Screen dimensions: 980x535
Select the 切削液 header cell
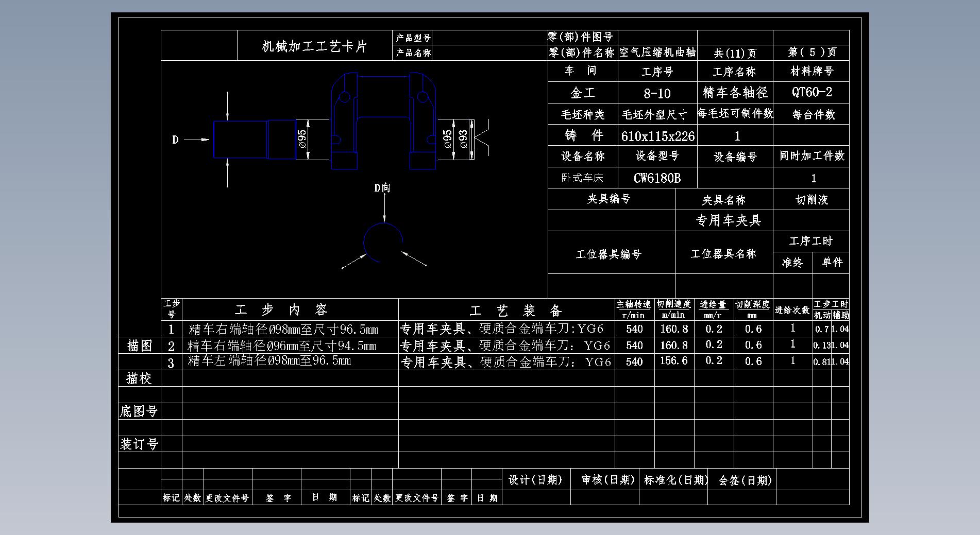812,200
